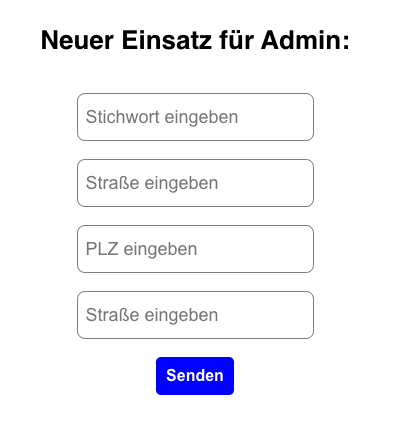Image resolution: width=399 pixels, height=425 pixels.
Task: Select the street field directly under Stichwort
Action: point(195,183)
